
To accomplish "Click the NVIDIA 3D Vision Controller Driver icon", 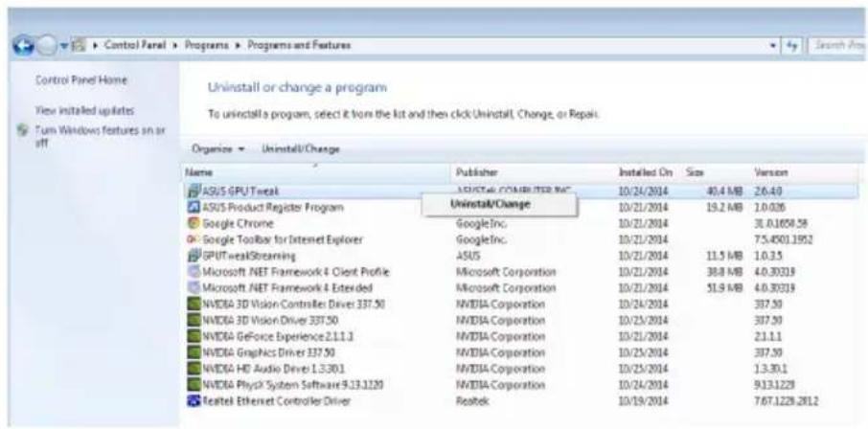I will [194, 305].
